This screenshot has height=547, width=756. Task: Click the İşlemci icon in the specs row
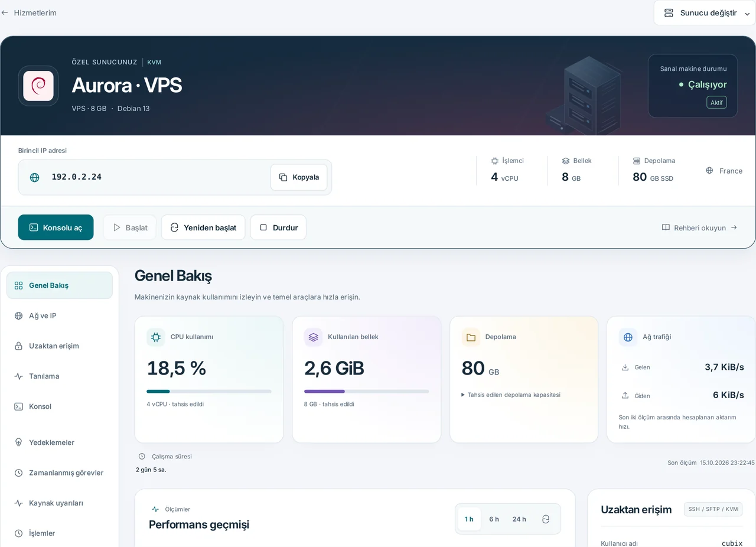(x=495, y=161)
